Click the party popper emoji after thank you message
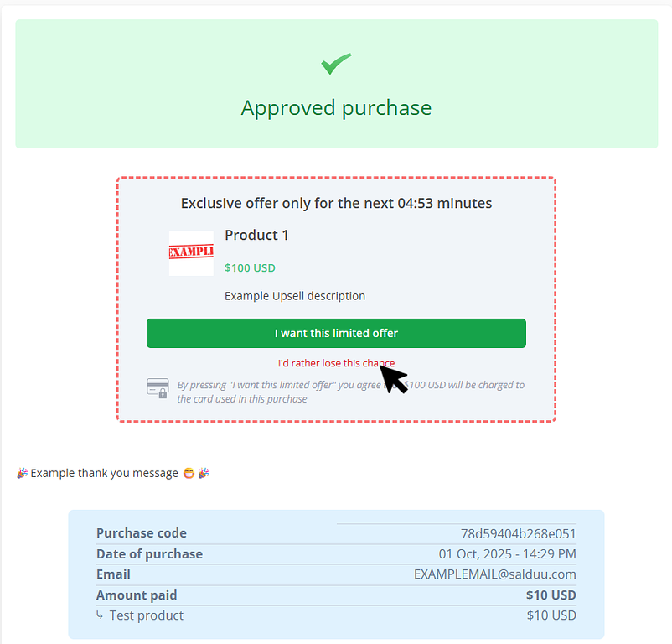The height and width of the screenshot is (644, 672). coord(204,473)
